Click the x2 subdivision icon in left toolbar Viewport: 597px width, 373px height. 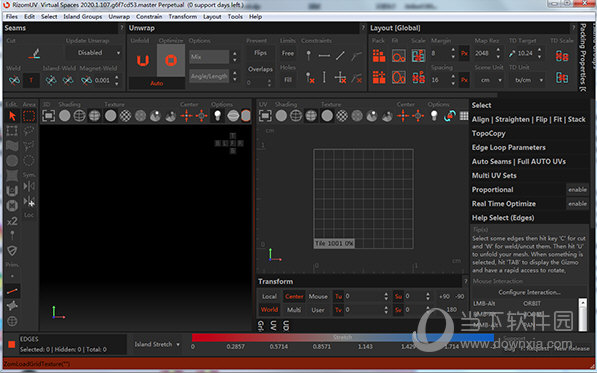click(12, 221)
